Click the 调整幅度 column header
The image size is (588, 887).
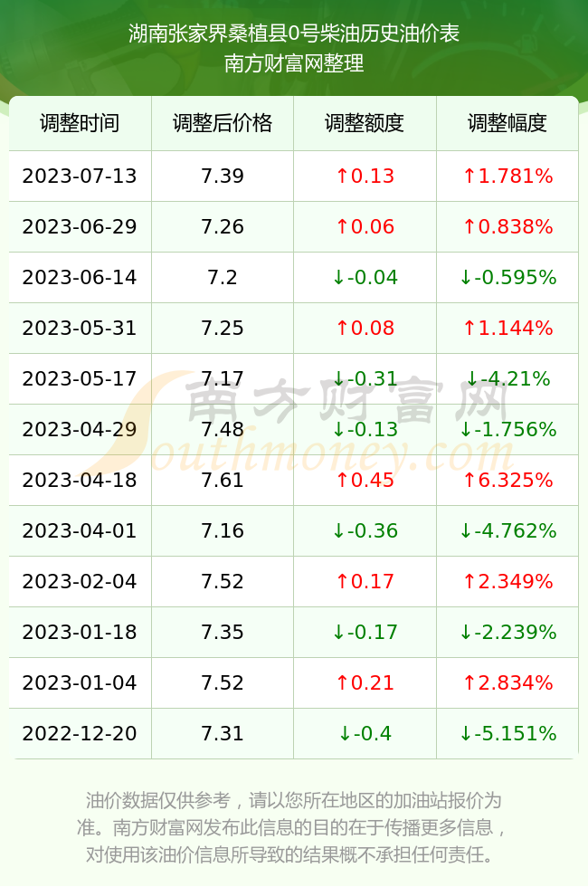click(507, 123)
